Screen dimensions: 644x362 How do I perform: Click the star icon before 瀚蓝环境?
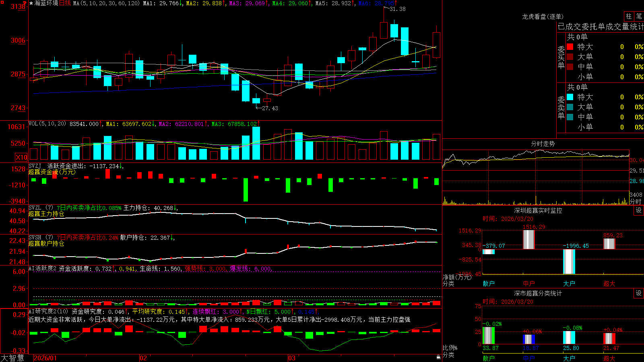[31, 3]
